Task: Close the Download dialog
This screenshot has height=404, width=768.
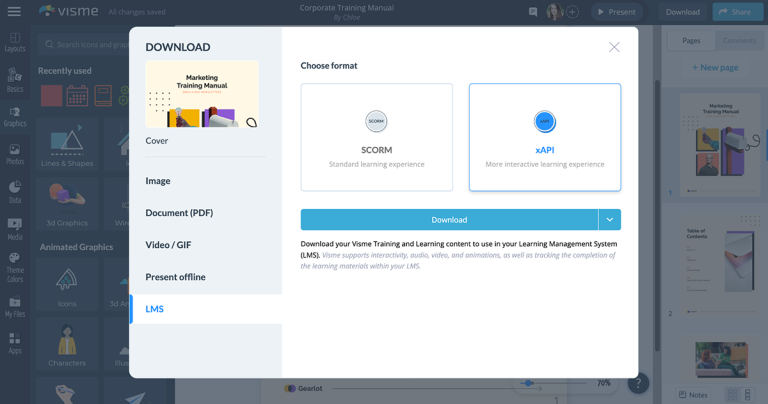Action: coord(614,47)
